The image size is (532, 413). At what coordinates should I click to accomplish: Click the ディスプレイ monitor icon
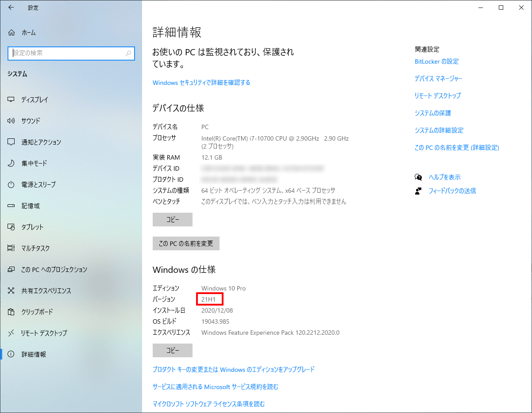click(12, 99)
